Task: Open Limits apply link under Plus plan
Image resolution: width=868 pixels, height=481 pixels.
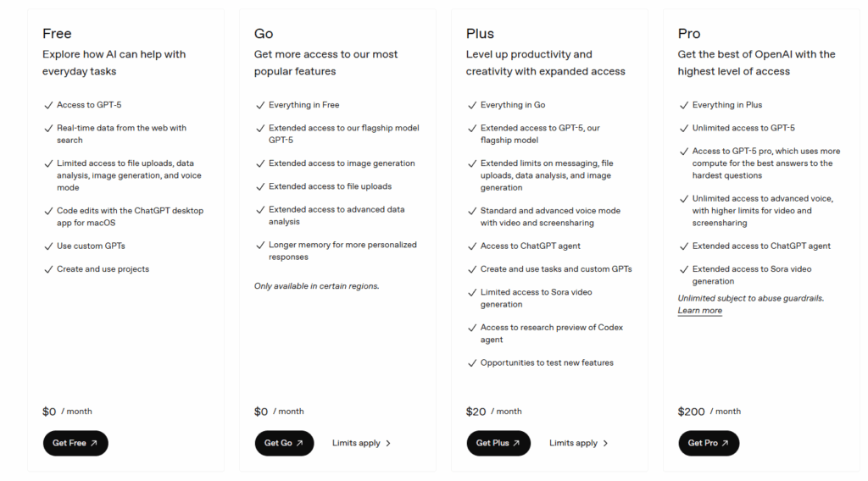Action: pyautogui.click(x=573, y=443)
